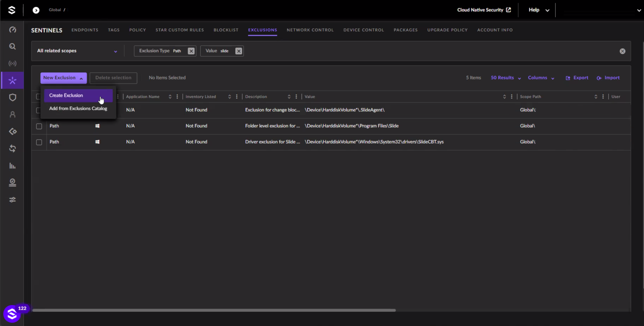Click the Export button
Screen dimensions: 644x326
[x=577, y=78]
